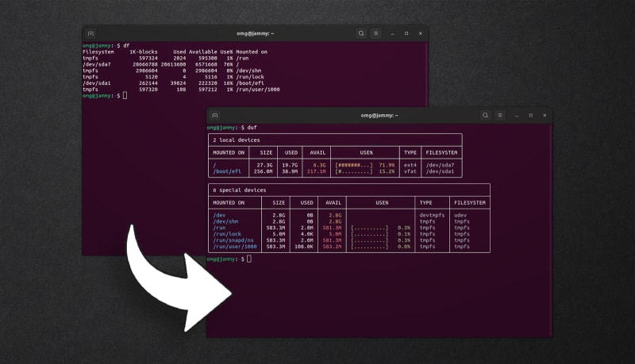
Task: Click search icon in the back terminal
Action: click(361, 33)
